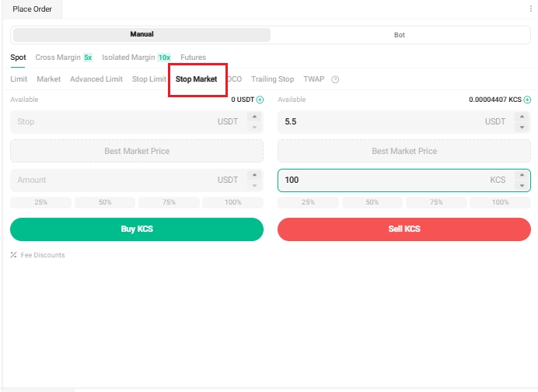The width and height of the screenshot is (538, 392).
Task: Click the KCS deposit plus icon
Action: [527, 100]
